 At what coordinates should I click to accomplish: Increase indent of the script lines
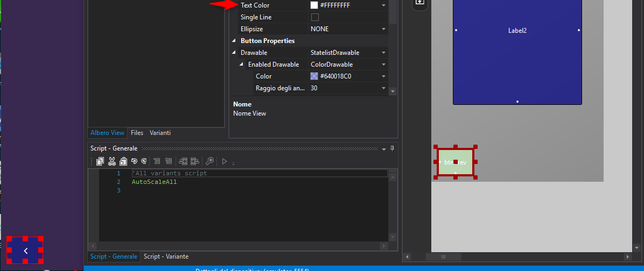(195, 161)
